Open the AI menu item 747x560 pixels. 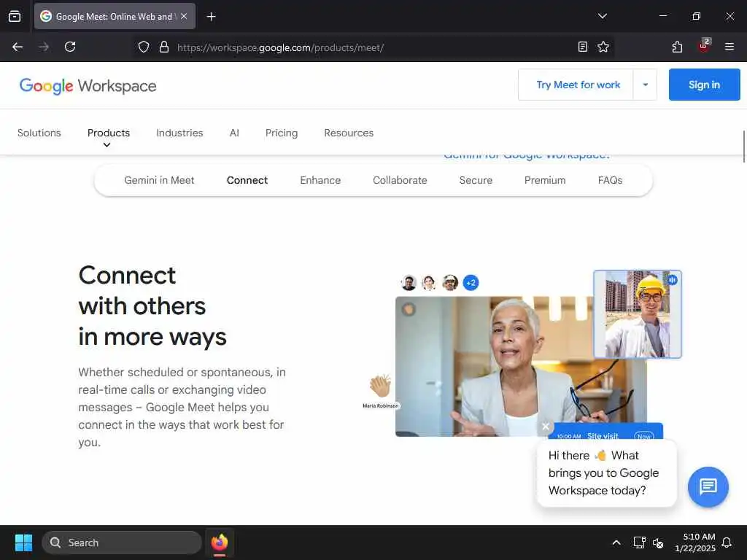tap(234, 133)
